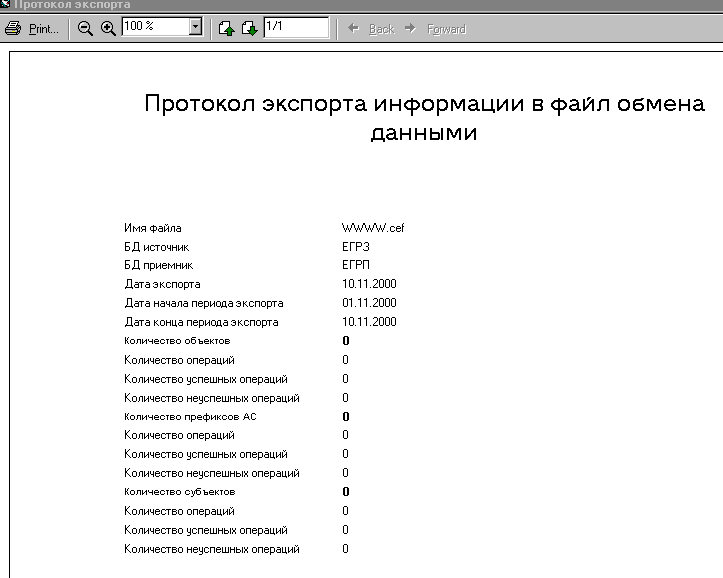Click the window title bar app icon
723x578 pixels.
[x=5, y=5]
